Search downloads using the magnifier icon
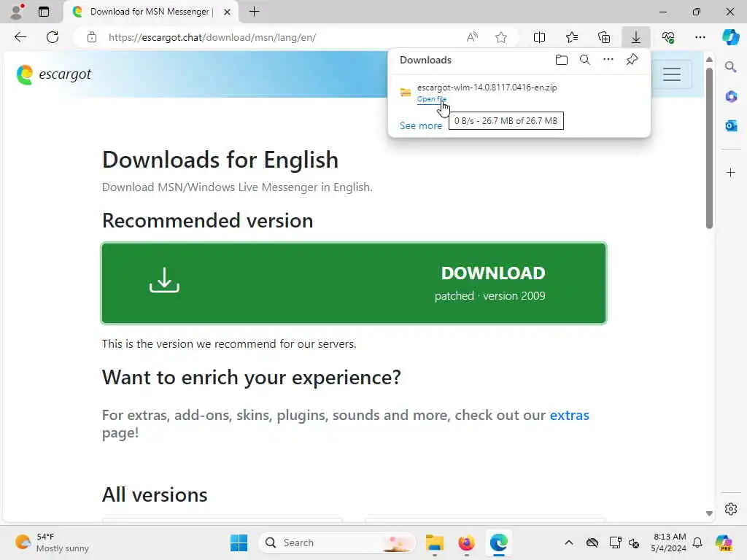Image resolution: width=747 pixels, height=560 pixels. click(585, 60)
